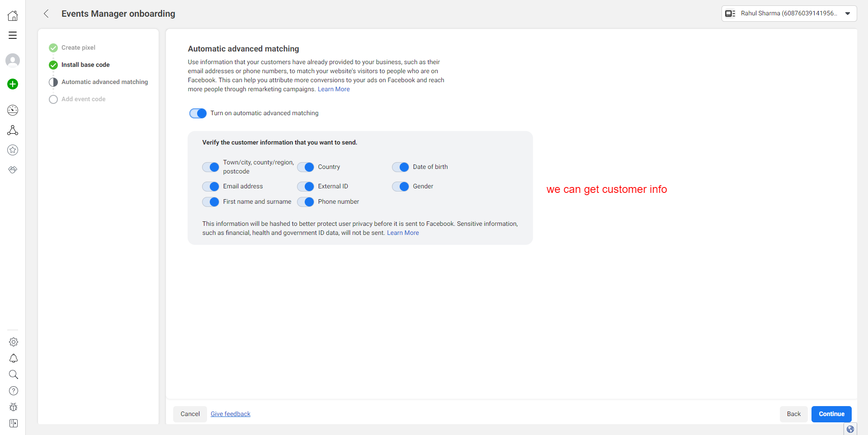Click Learn More in the hashing notice

coord(403,233)
